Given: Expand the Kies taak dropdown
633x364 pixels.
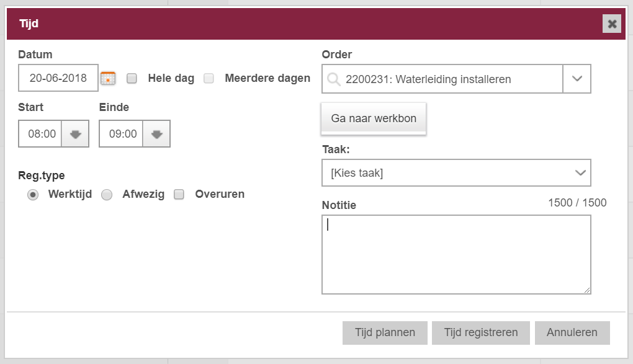Looking at the screenshot, I should coord(456,173).
